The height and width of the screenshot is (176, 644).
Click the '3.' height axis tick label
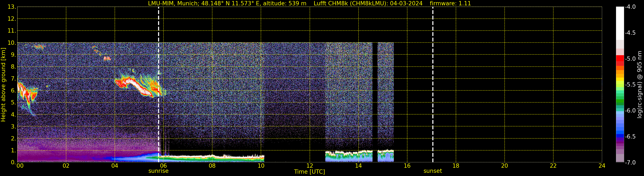click(13, 127)
